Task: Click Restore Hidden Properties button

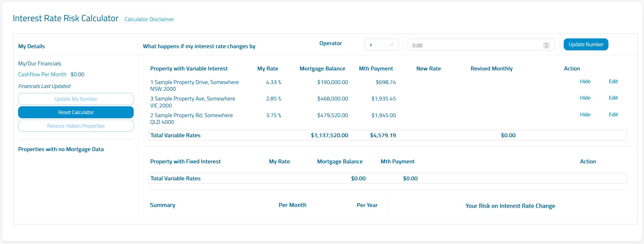Action: pyautogui.click(x=76, y=126)
